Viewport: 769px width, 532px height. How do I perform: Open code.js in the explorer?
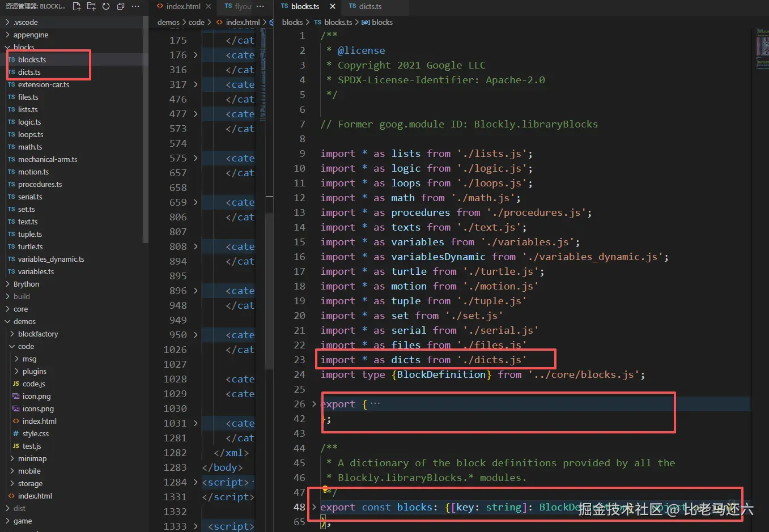[33, 384]
